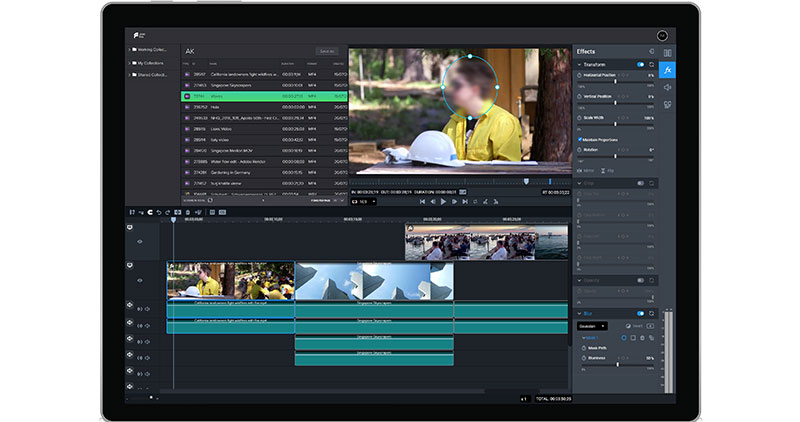Uncheck the Maintain Proportions checkbox
Image resolution: width=800 pixels, height=422 pixels.
580,139
